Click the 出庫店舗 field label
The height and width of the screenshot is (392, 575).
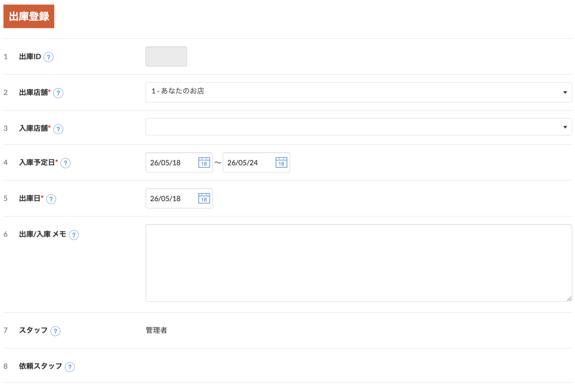34,92
